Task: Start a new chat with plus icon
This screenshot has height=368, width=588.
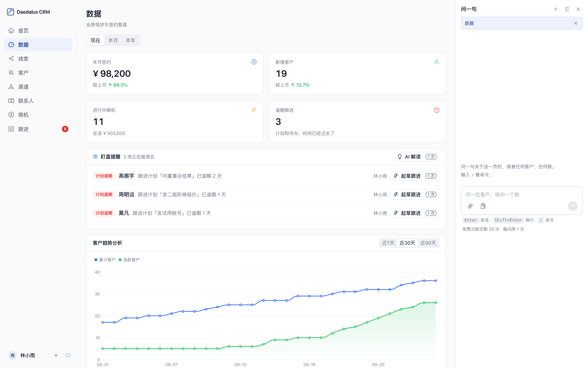Action: tap(556, 9)
